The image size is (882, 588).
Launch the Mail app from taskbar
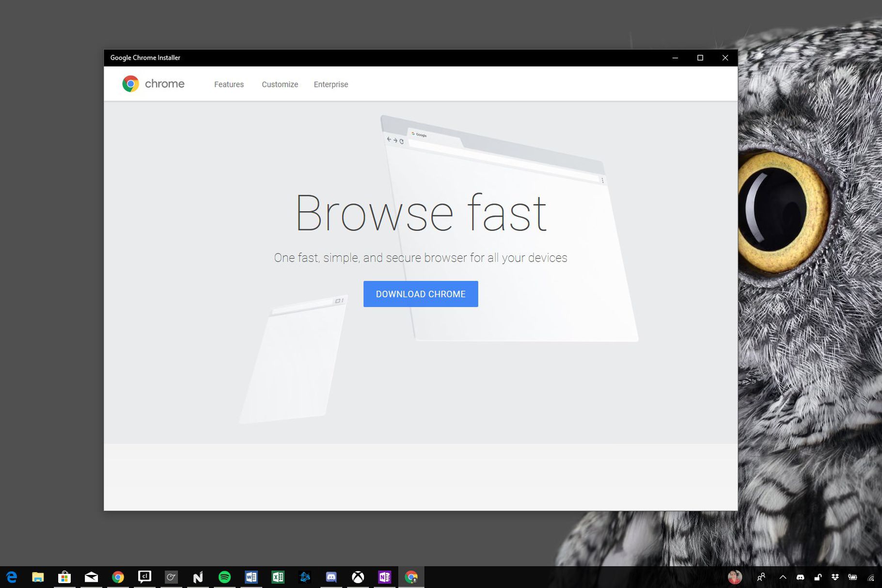[91, 577]
